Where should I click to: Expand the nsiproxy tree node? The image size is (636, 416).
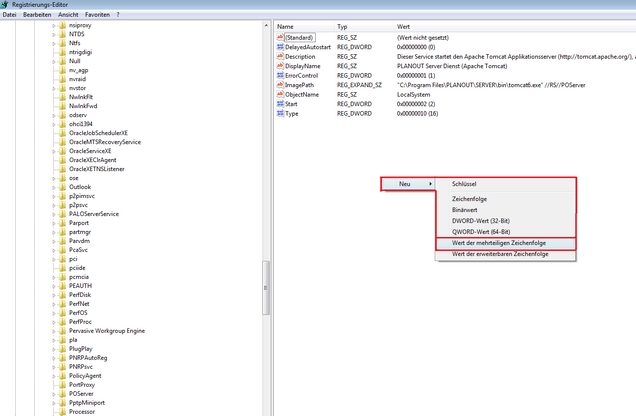point(54,25)
